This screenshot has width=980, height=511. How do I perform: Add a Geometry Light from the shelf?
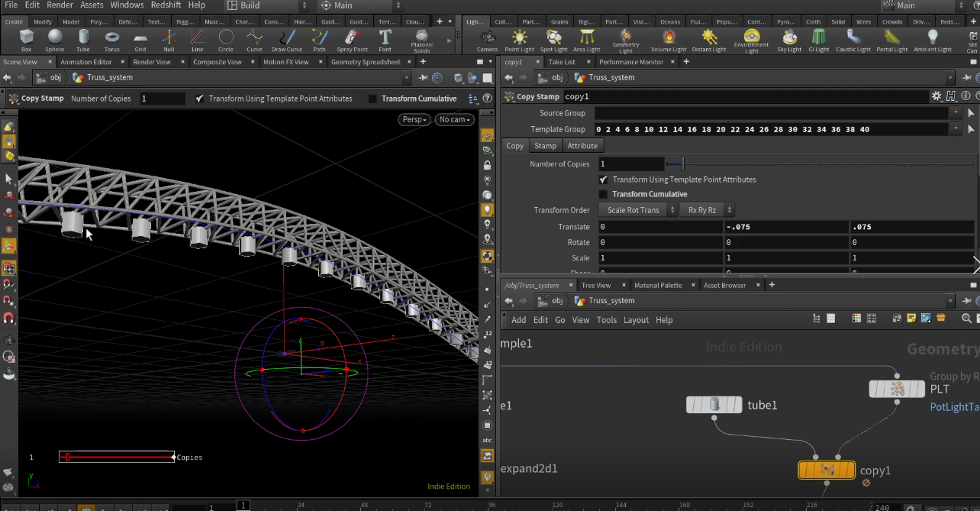[x=626, y=41]
